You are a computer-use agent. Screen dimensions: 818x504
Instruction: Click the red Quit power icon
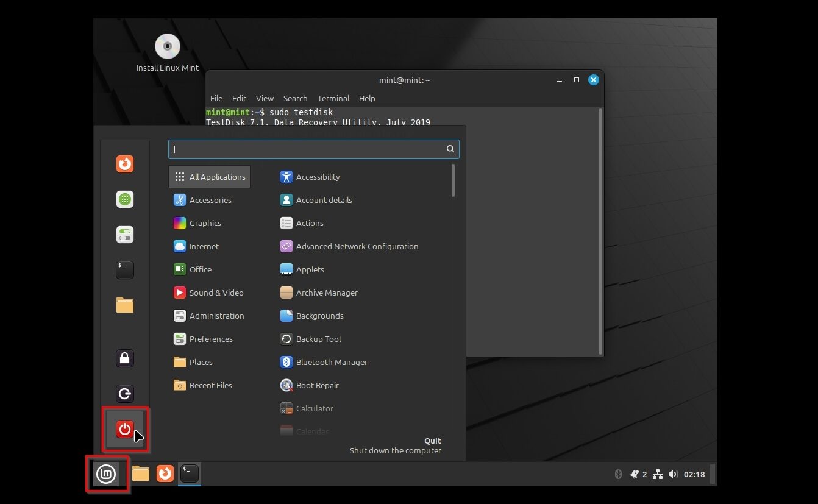[125, 429]
